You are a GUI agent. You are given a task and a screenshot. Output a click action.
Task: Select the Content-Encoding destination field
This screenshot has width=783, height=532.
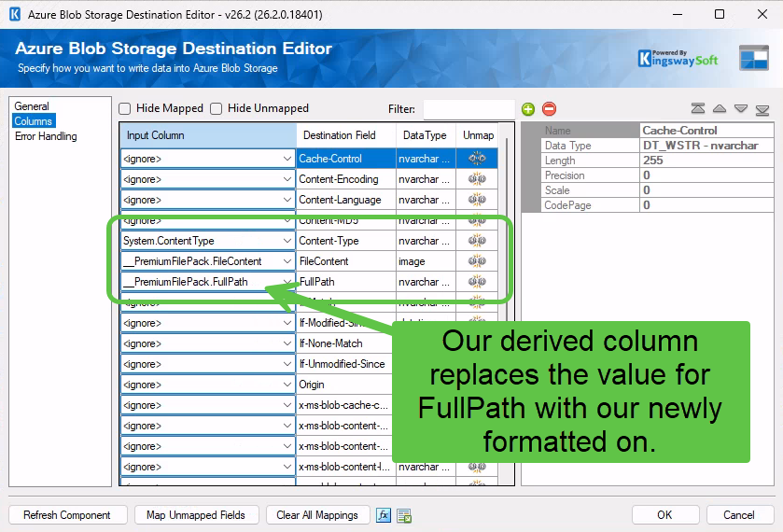pyautogui.click(x=346, y=179)
